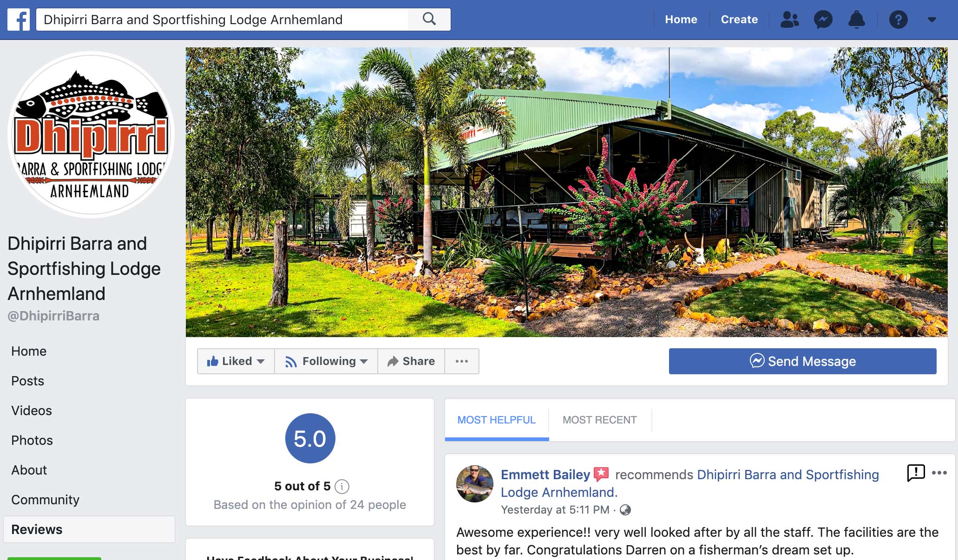Expand the account menu arrow in top bar

[932, 20]
